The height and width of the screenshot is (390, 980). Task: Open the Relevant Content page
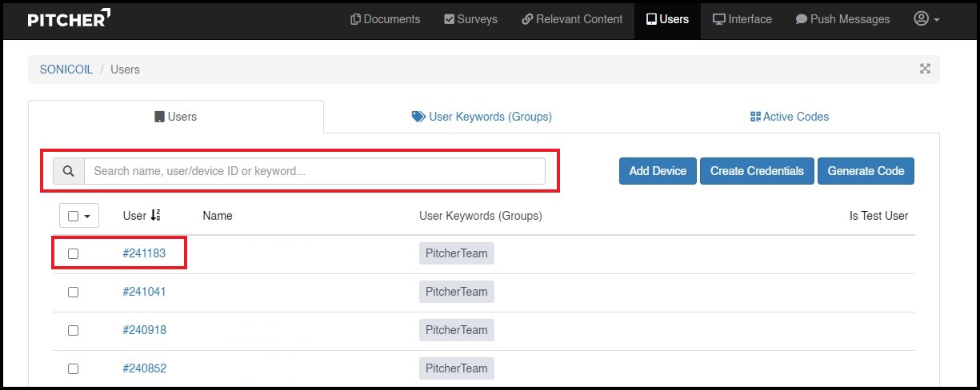coord(572,19)
